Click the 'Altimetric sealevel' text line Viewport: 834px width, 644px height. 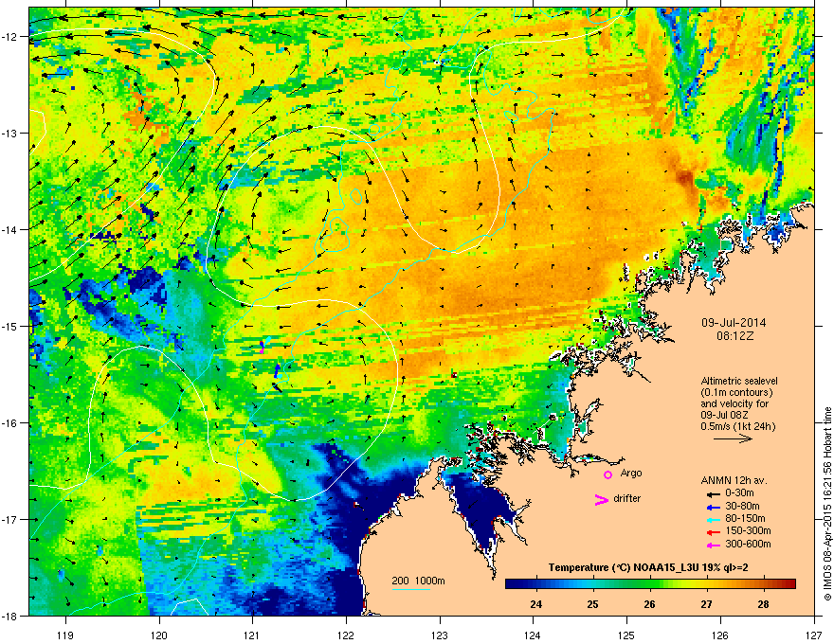pyautogui.click(x=739, y=382)
